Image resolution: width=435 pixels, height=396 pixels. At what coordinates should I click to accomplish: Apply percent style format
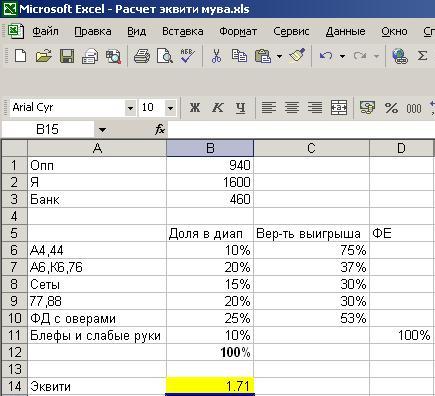point(391,108)
